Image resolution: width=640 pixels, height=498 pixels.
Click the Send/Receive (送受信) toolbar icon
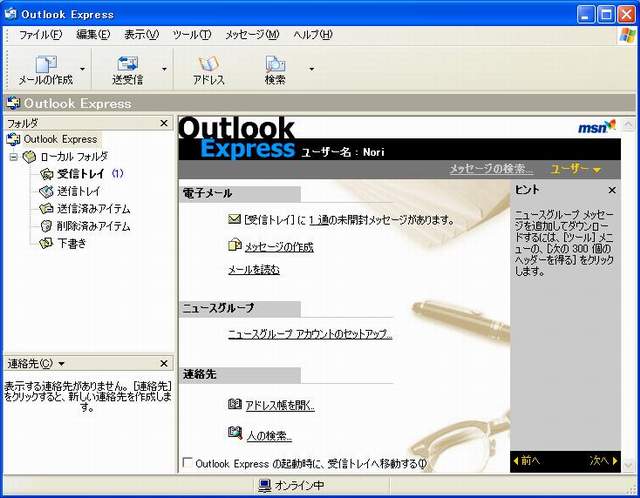128,64
